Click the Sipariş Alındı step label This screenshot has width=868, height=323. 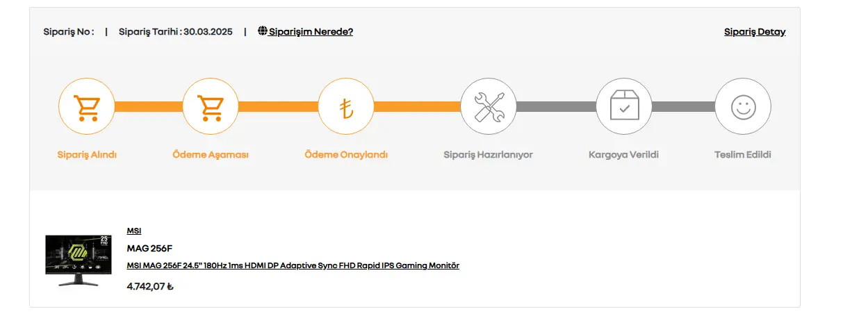tap(87, 155)
